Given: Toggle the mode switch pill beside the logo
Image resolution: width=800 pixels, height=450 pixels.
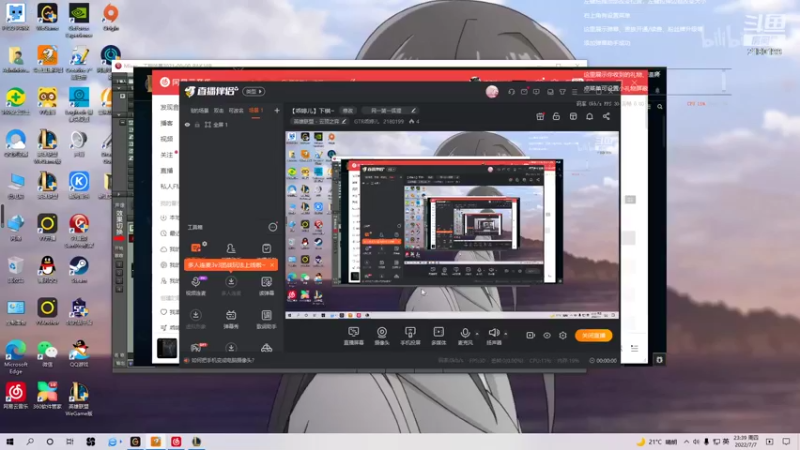Looking at the screenshot, I should (x=254, y=91).
